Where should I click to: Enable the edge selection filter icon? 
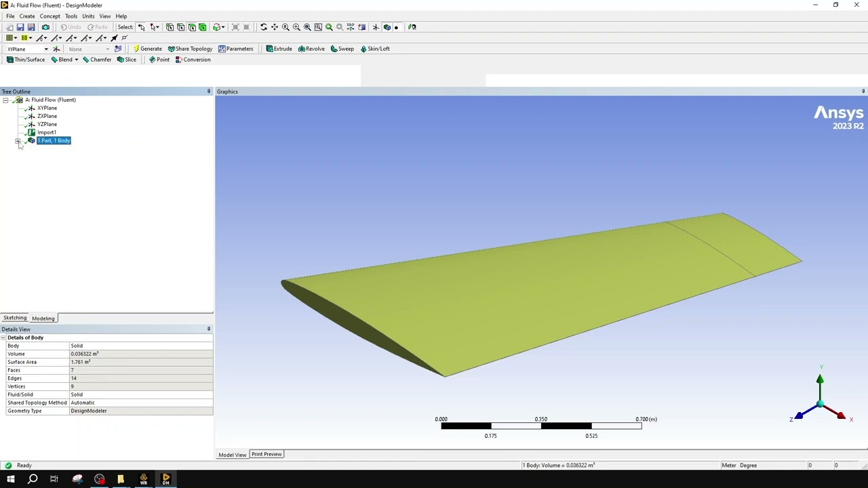click(x=180, y=27)
